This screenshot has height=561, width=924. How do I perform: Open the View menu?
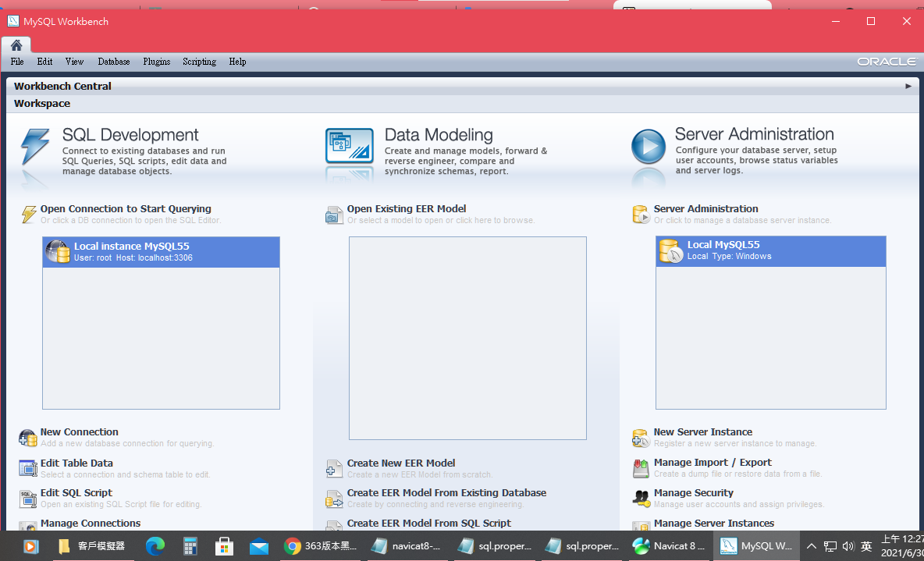(x=74, y=62)
